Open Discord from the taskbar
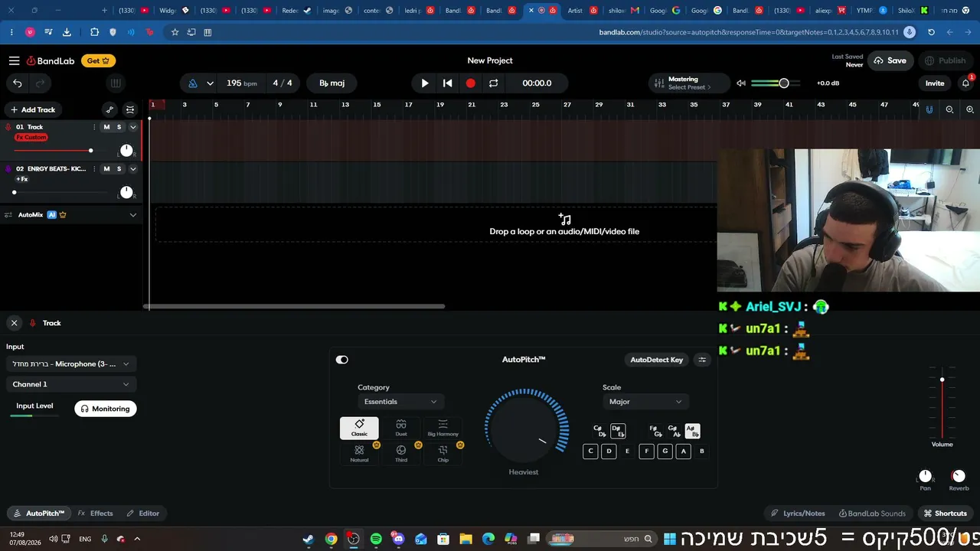The height and width of the screenshot is (551, 980). click(398, 539)
